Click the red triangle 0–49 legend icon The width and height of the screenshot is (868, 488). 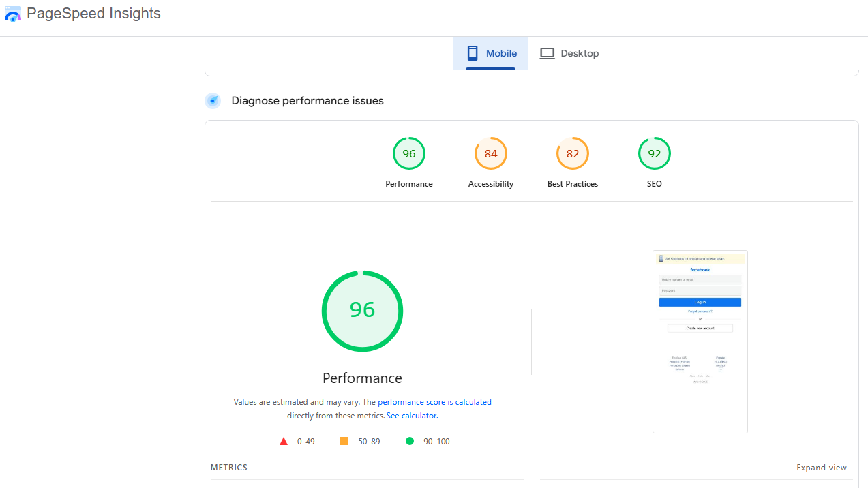tap(284, 442)
